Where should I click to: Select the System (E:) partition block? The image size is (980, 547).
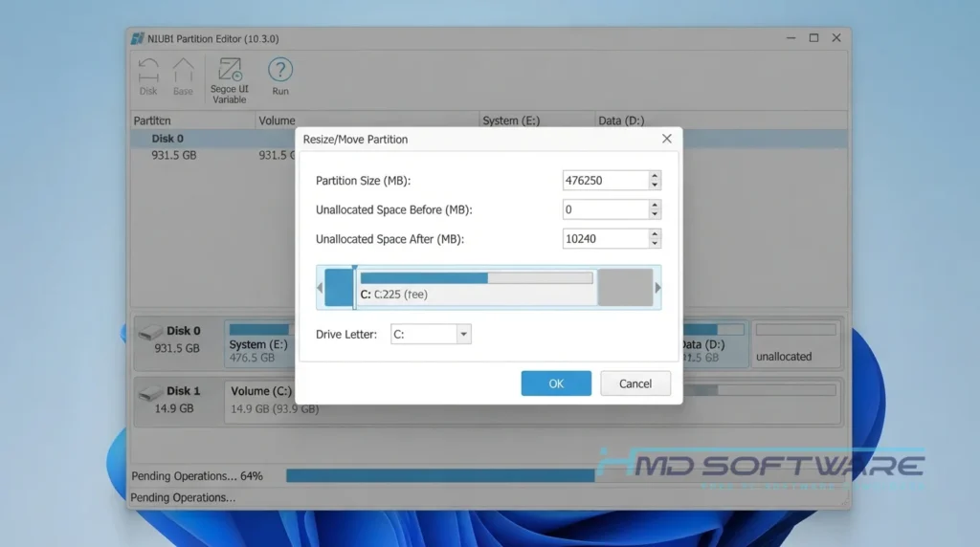[259, 343]
